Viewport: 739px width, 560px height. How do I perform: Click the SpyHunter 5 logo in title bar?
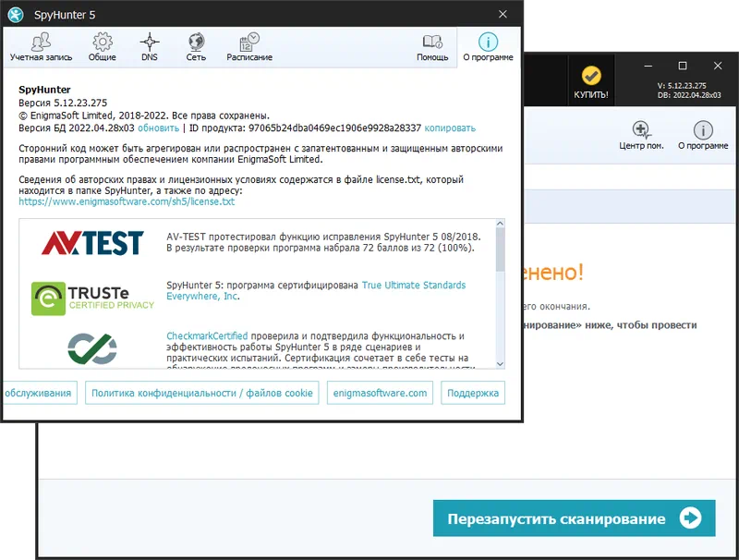[x=16, y=15]
